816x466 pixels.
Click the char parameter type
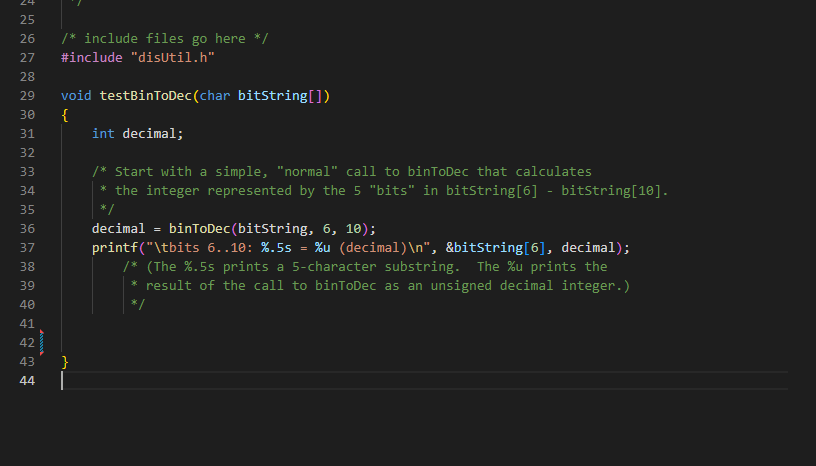pyautogui.click(x=215, y=96)
